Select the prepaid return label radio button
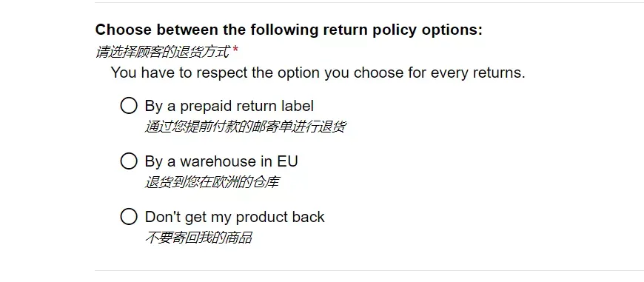This screenshot has width=644, height=282. tap(129, 106)
